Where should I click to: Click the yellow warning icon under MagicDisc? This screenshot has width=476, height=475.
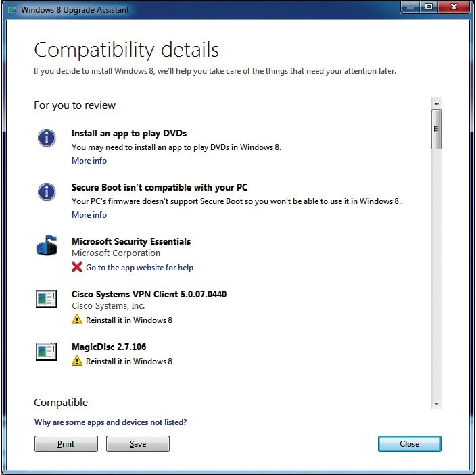click(x=77, y=361)
